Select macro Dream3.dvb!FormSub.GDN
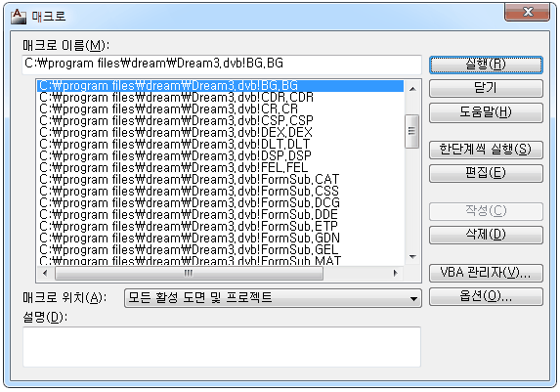The height and width of the screenshot is (392, 560). click(220, 239)
